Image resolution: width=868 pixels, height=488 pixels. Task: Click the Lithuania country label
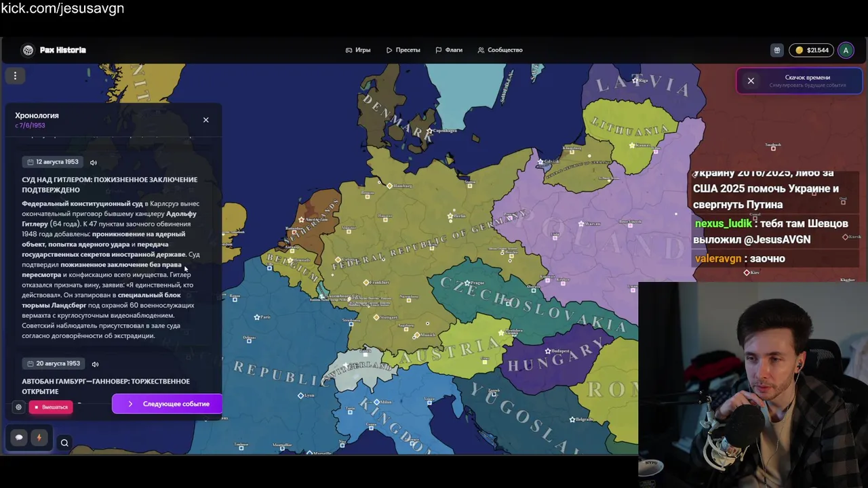click(x=631, y=127)
